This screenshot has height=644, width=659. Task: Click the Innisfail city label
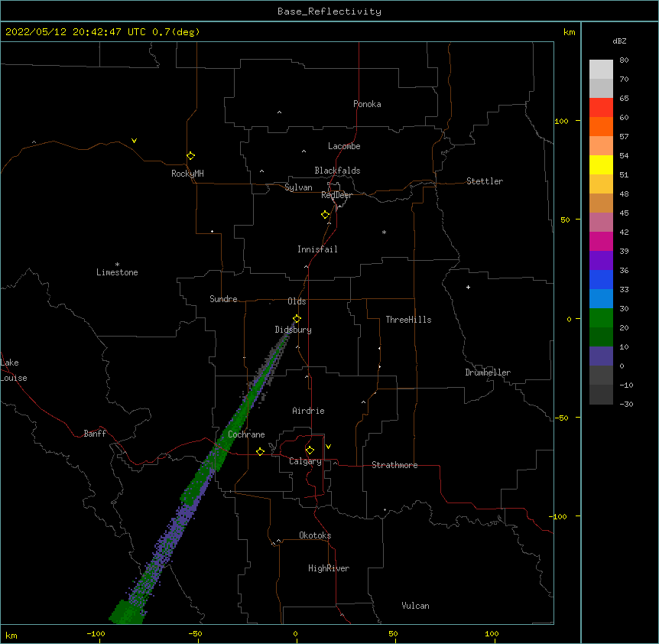coord(317,249)
